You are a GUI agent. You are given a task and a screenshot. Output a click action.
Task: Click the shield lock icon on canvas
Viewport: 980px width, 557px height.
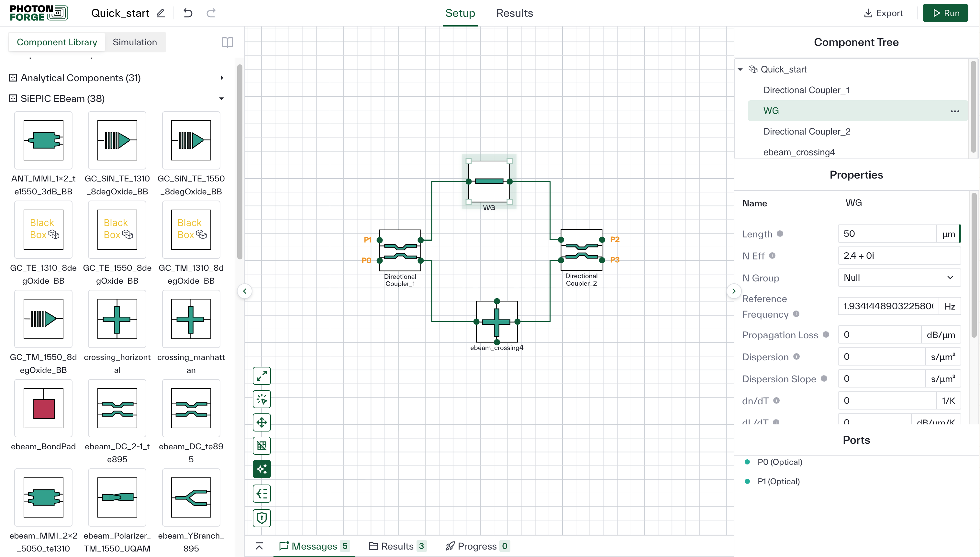[x=262, y=518]
